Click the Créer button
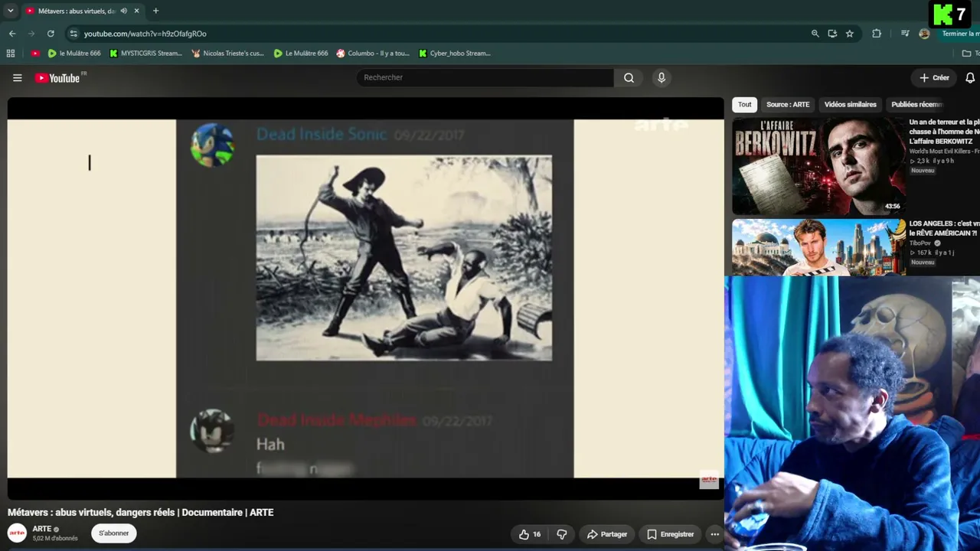 click(934, 77)
